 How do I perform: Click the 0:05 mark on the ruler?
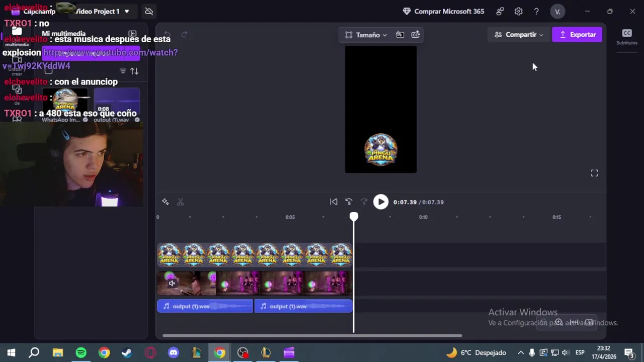click(290, 217)
